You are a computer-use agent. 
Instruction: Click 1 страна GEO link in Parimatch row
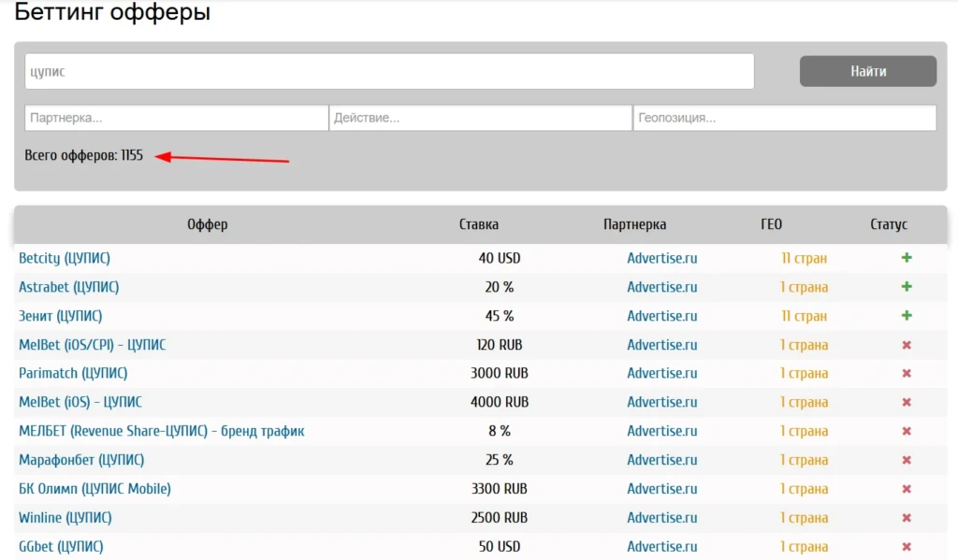[804, 373]
